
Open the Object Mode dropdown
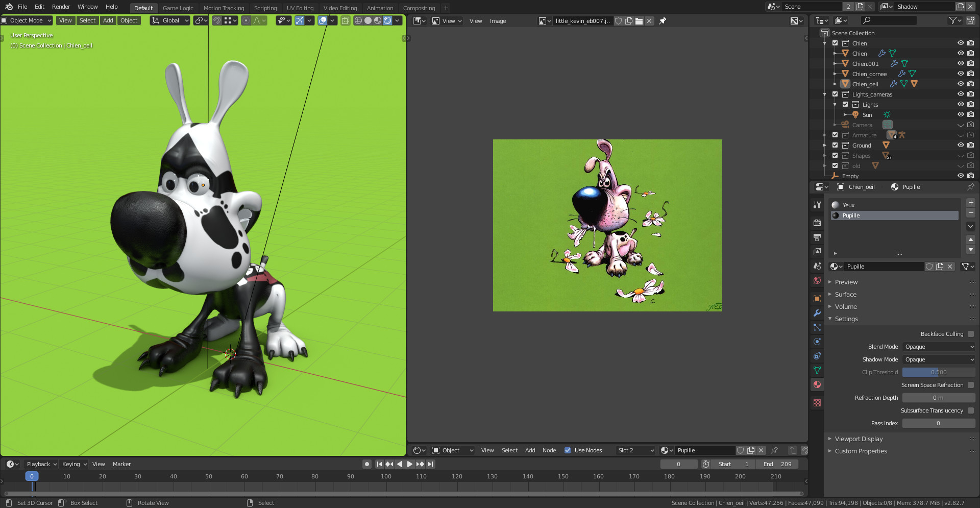27,20
